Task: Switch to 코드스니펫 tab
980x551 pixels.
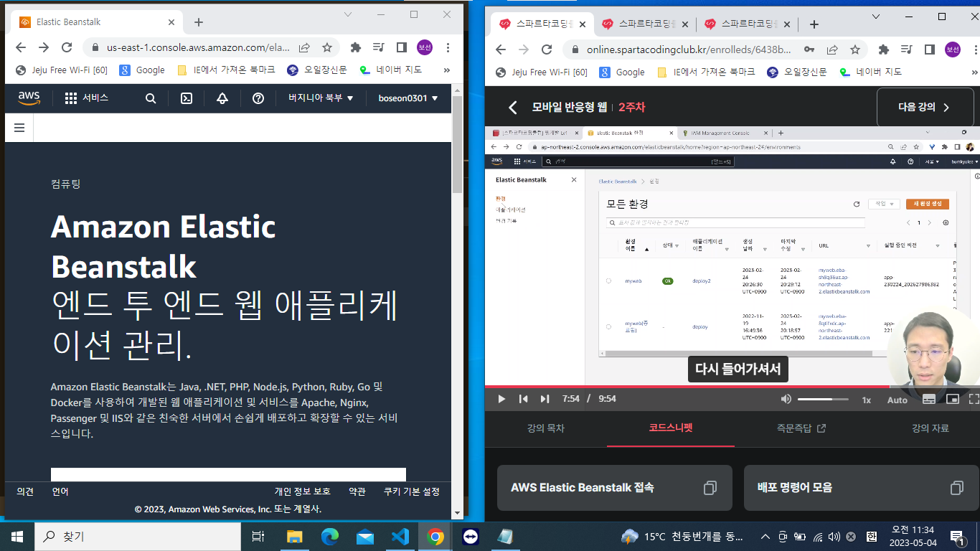Action: (x=671, y=428)
